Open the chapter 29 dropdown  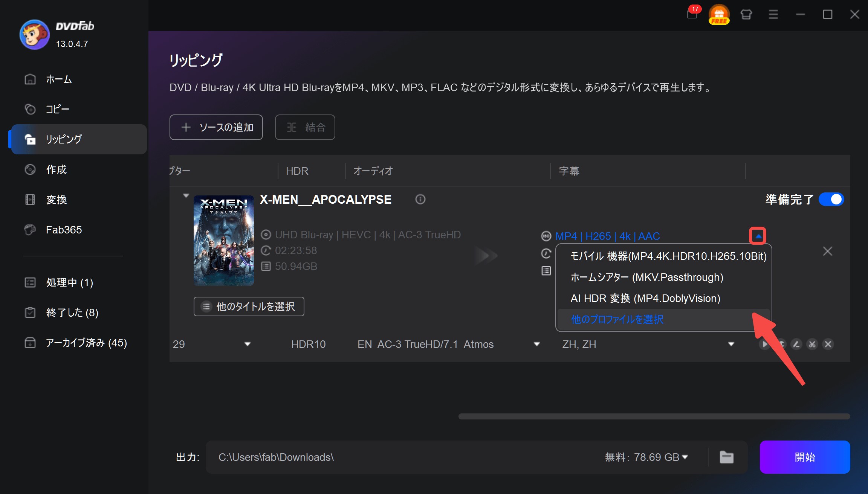(x=248, y=344)
